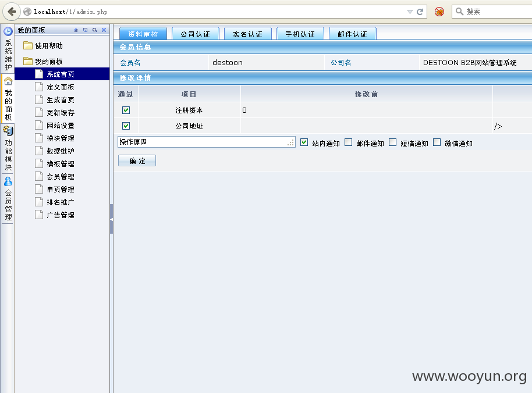The height and width of the screenshot is (393, 532).
Task: Switch to the 公司认证 tab
Action: [x=196, y=34]
